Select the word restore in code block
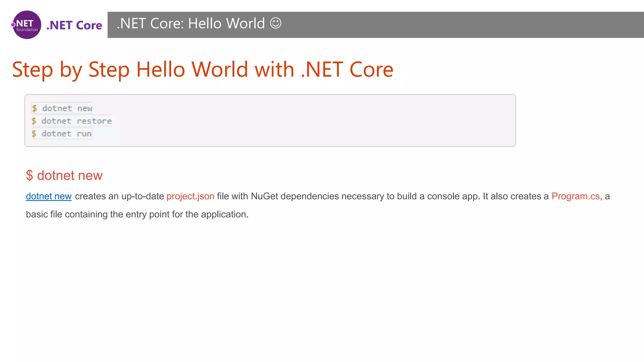 (x=94, y=121)
